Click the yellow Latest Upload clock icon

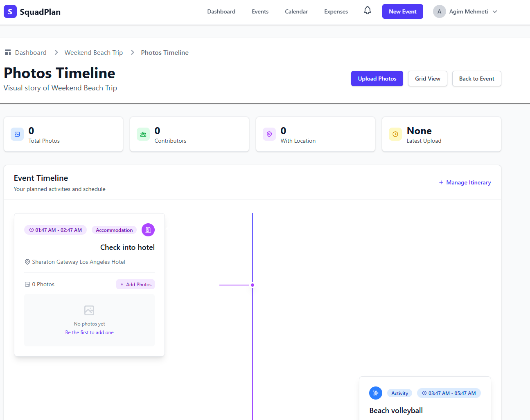(x=395, y=134)
